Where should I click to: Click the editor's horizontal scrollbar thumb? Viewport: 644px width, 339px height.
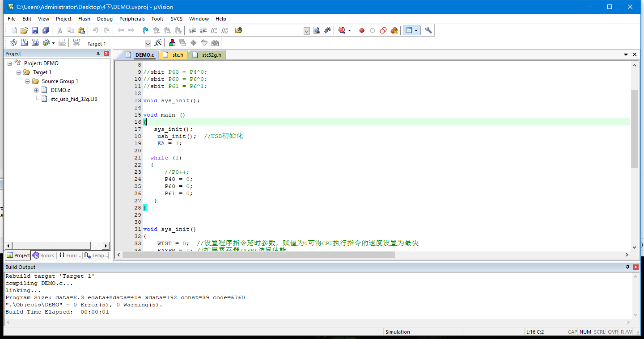[258, 255]
